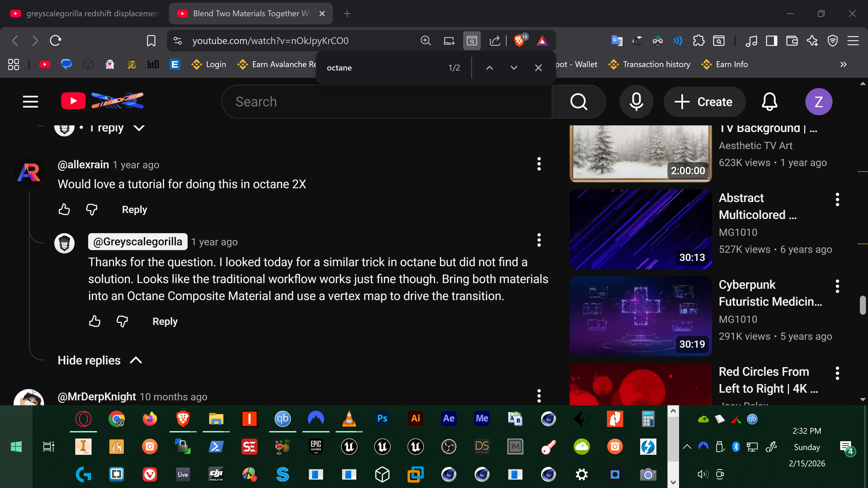Like the @allexrain comment
Screen dimensions: 868x488
click(x=64, y=209)
